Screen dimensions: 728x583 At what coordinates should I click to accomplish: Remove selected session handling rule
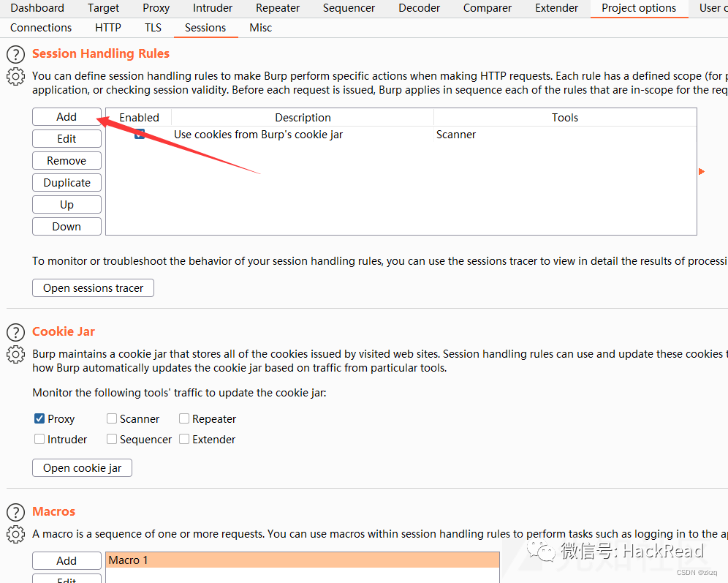(x=67, y=161)
